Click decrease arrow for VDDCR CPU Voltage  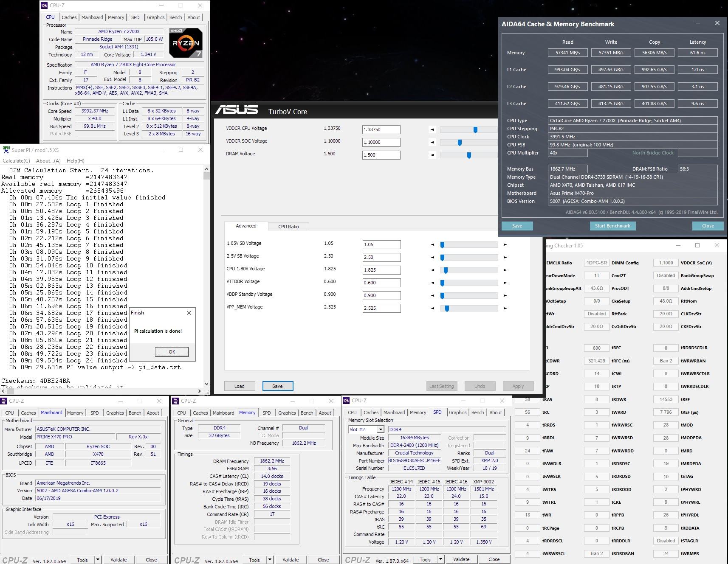pyautogui.click(x=432, y=130)
